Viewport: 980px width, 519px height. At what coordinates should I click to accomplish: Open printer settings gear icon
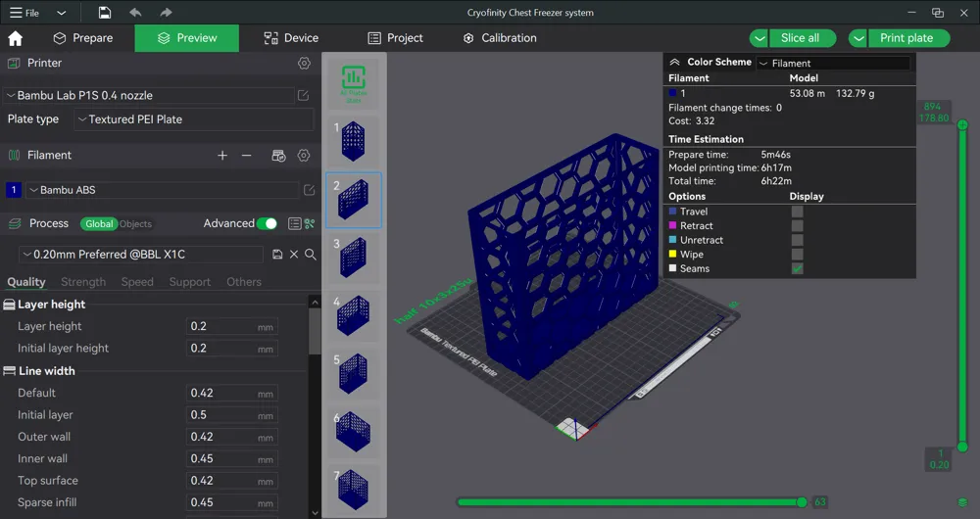pos(305,63)
